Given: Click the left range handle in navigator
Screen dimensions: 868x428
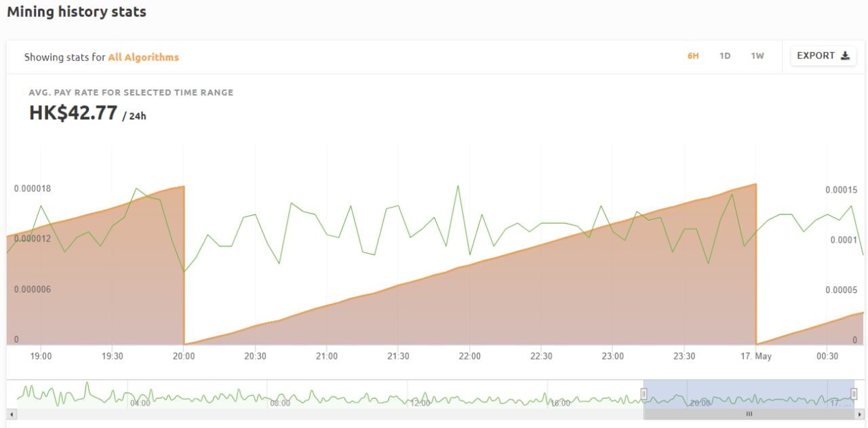Looking at the screenshot, I should pyautogui.click(x=644, y=393).
